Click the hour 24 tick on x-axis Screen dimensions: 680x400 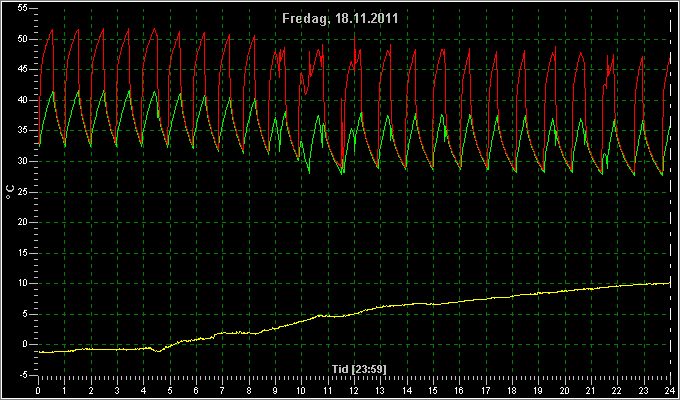pos(670,391)
